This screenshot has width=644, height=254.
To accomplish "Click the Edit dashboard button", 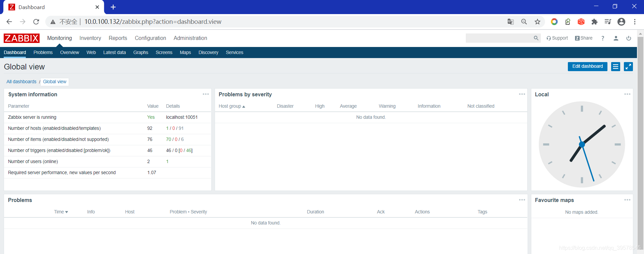I will click(587, 66).
